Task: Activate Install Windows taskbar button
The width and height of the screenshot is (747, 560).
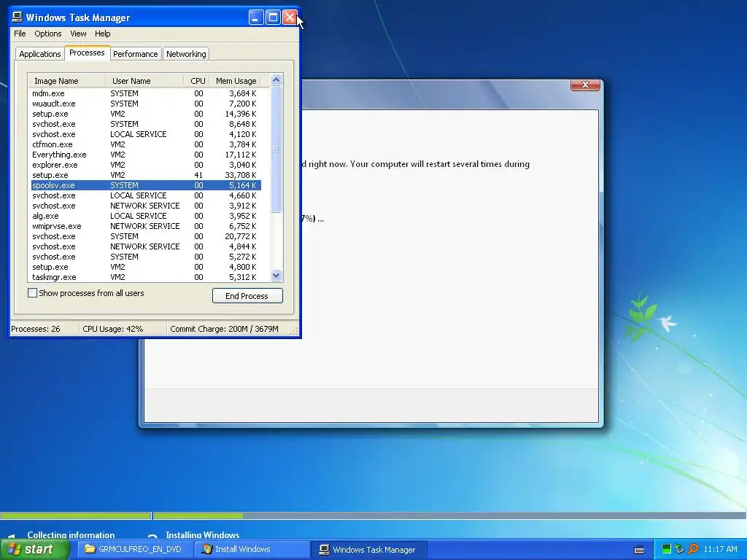Action: click(x=251, y=549)
